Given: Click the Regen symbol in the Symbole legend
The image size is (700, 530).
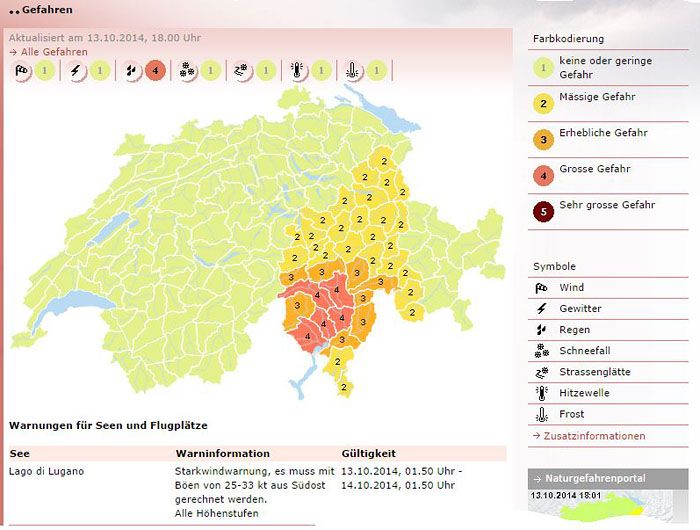Looking at the screenshot, I should tap(541, 330).
